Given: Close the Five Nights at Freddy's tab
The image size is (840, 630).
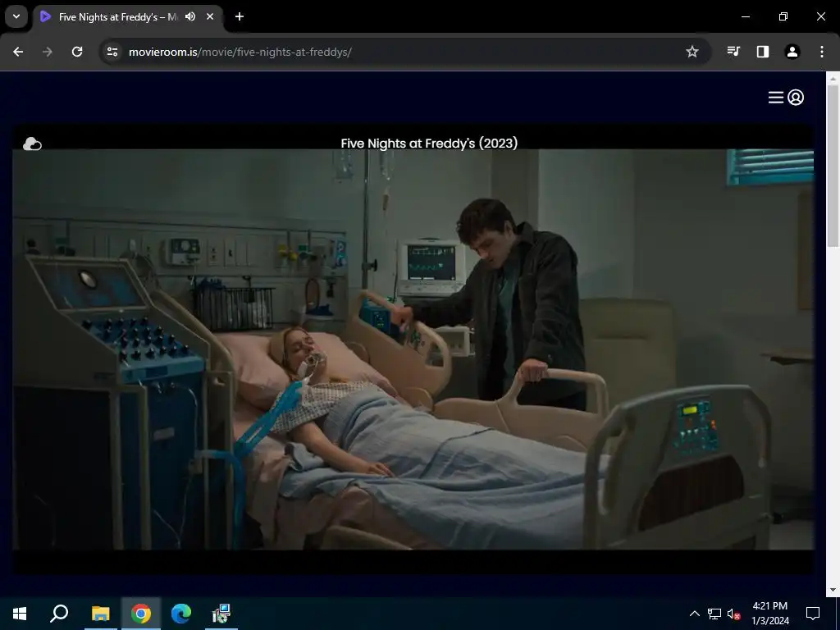Looking at the screenshot, I should click(210, 16).
